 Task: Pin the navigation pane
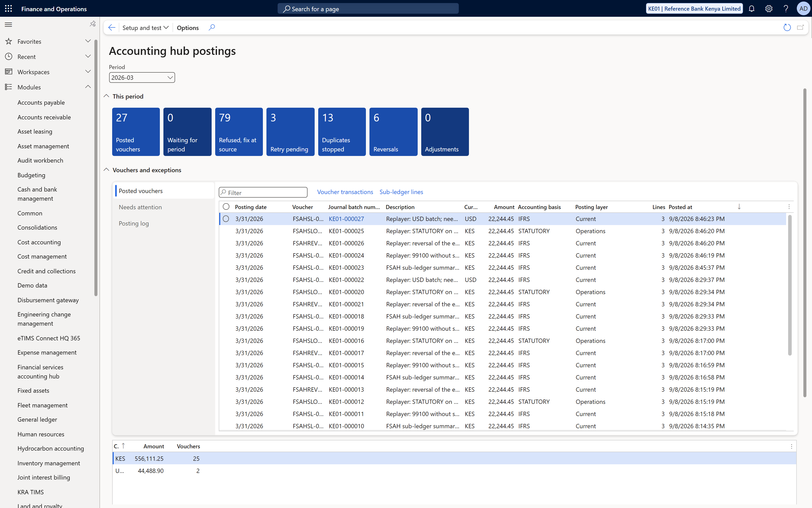tap(93, 24)
